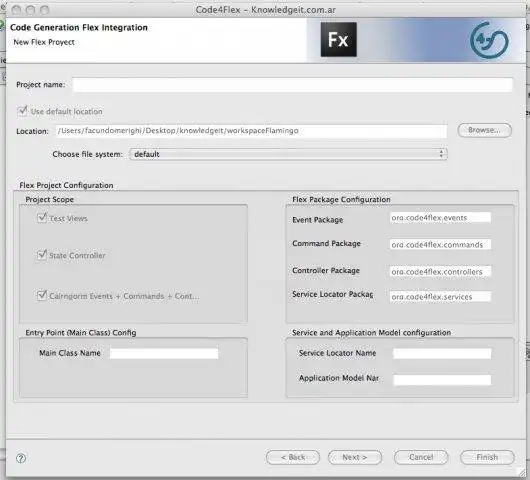Image resolution: width=530 pixels, height=480 pixels.
Task: Click the 'Code Generation Flex Integration' heading
Action: click(x=79, y=27)
